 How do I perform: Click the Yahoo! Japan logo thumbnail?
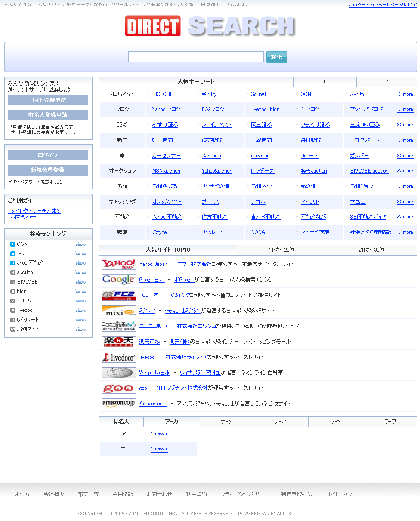(x=119, y=264)
